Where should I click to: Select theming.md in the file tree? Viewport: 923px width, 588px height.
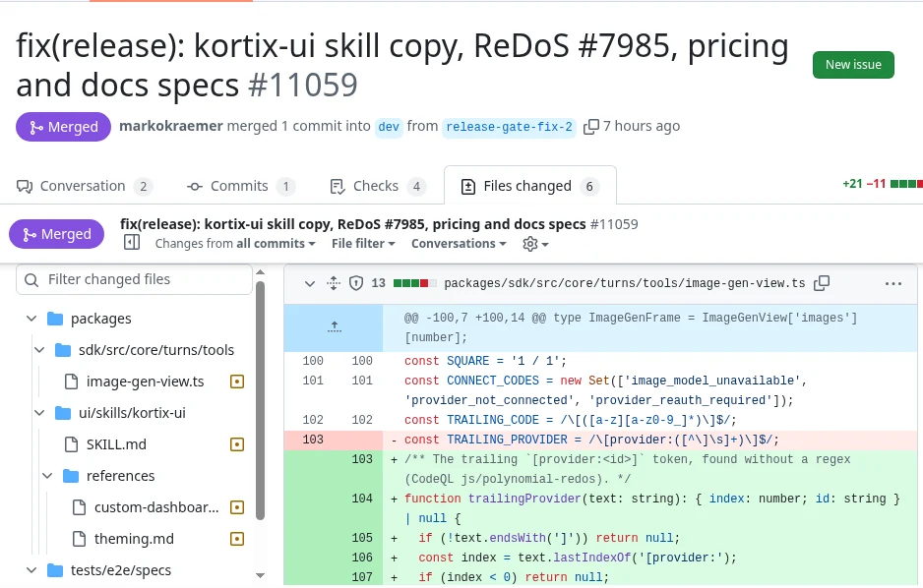click(134, 539)
